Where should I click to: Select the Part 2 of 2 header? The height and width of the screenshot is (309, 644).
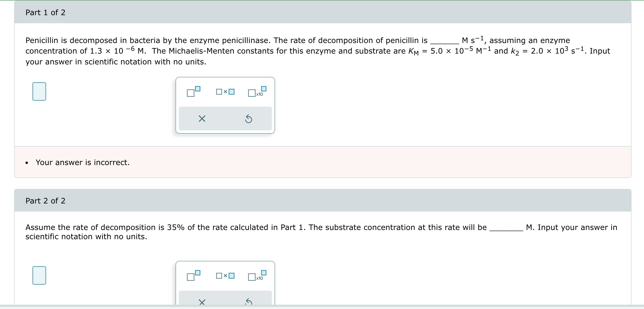pyautogui.click(x=323, y=200)
